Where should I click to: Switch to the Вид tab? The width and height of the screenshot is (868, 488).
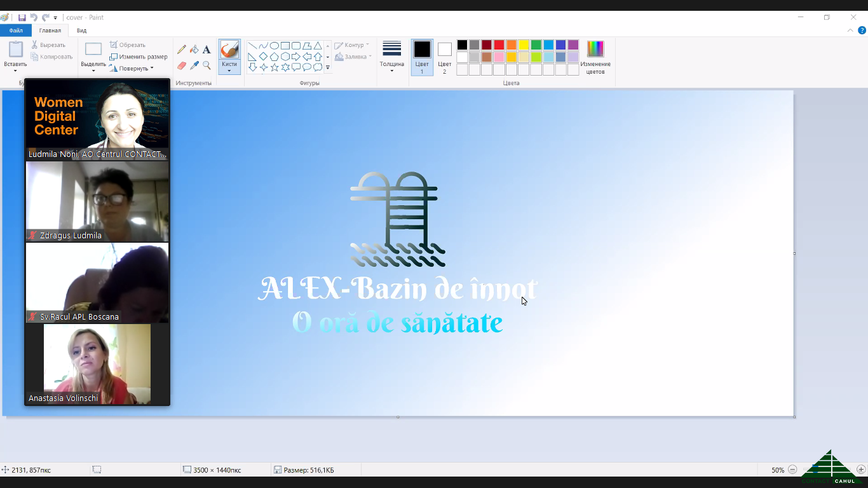[x=81, y=30]
